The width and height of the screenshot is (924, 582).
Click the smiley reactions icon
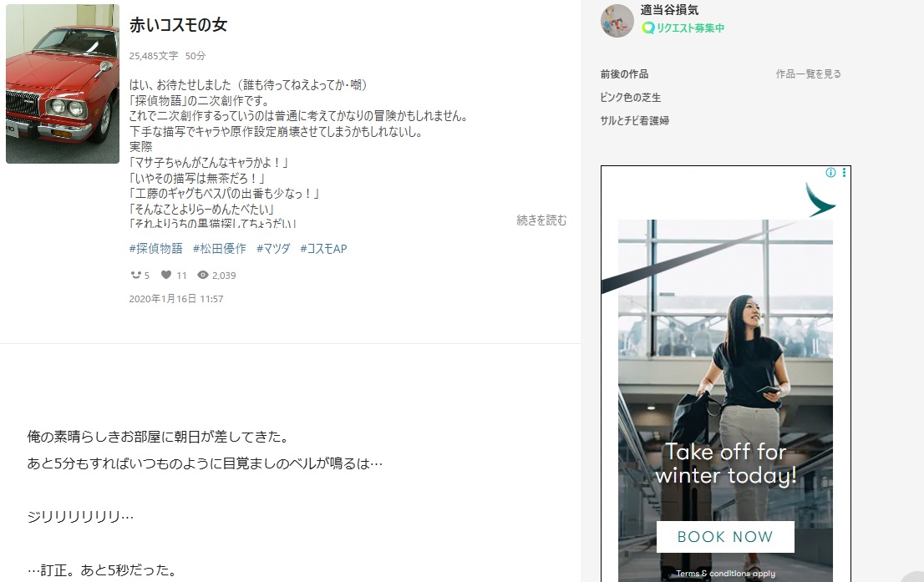(x=135, y=275)
